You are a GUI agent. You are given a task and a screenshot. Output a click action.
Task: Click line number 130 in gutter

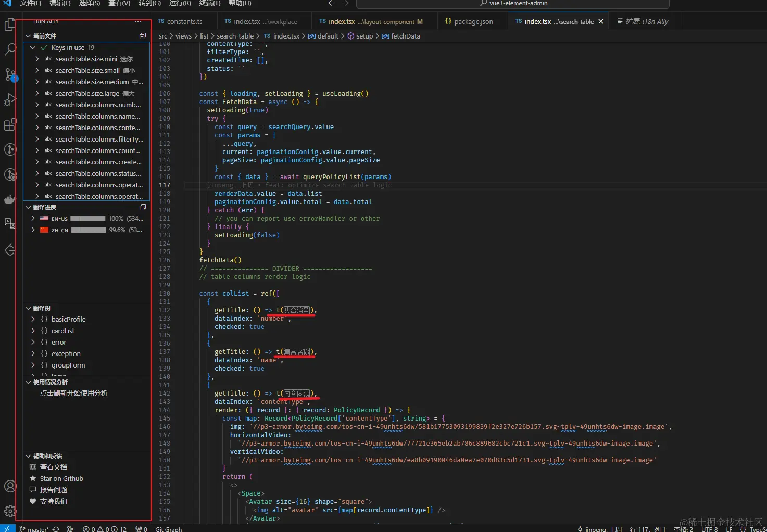pyautogui.click(x=165, y=293)
